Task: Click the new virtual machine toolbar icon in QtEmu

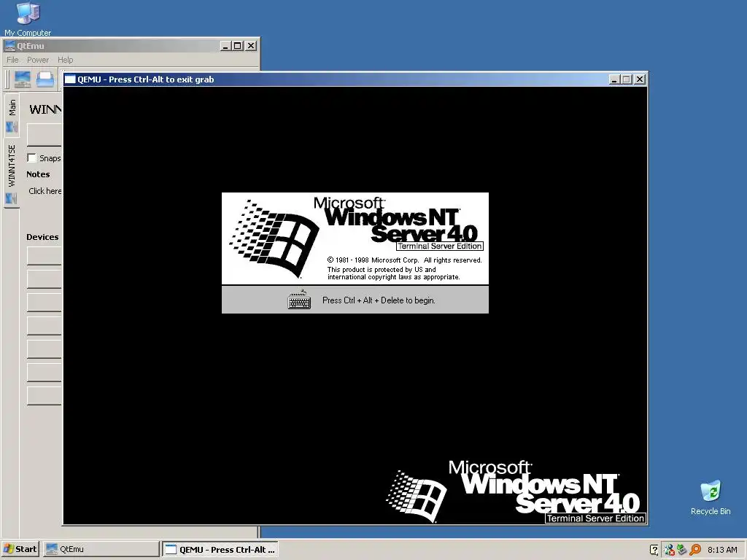Action: point(23,79)
